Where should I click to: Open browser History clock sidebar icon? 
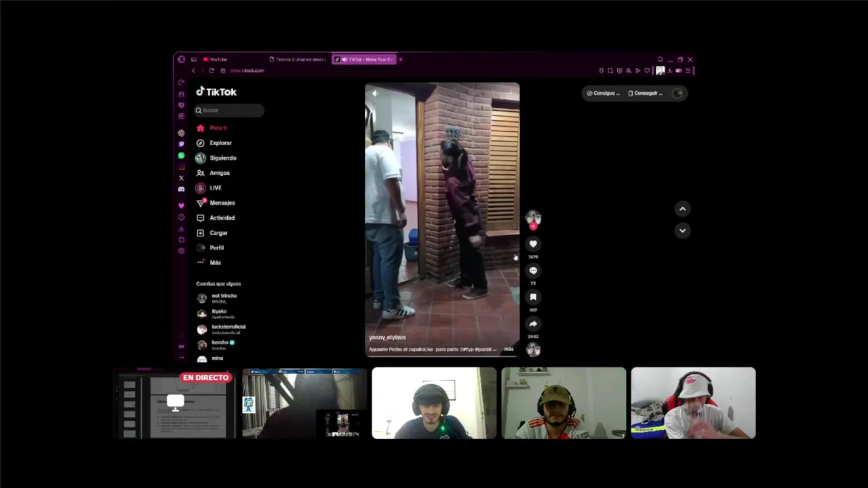coord(181,217)
